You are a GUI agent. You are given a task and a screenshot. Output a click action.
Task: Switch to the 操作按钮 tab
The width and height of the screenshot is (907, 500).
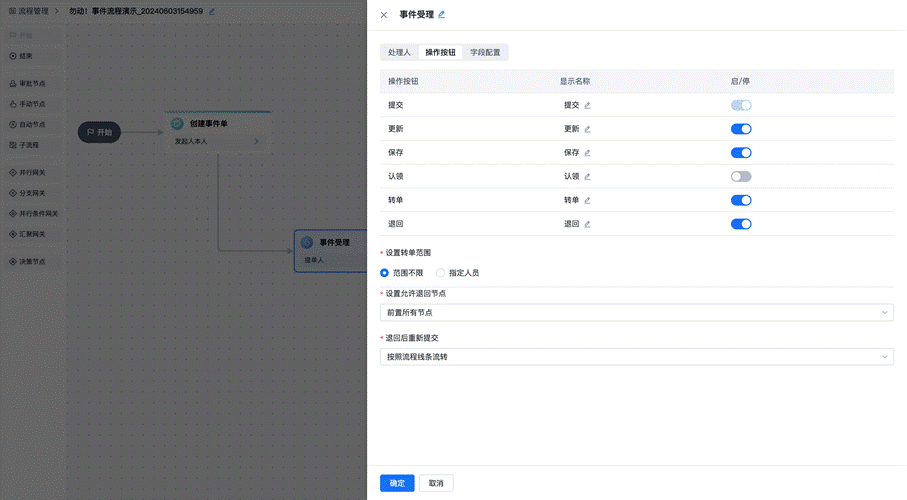pos(440,52)
